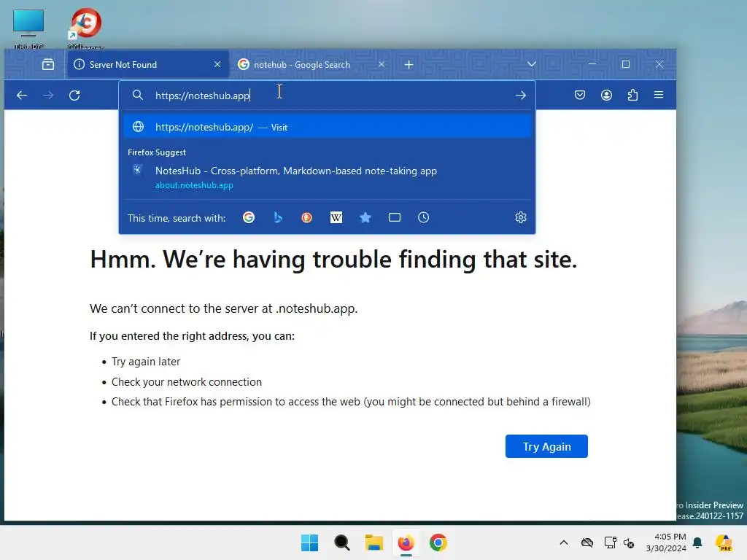This screenshot has height=560, width=747.
Task: Click the muted volume tray icon
Action: click(x=629, y=542)
